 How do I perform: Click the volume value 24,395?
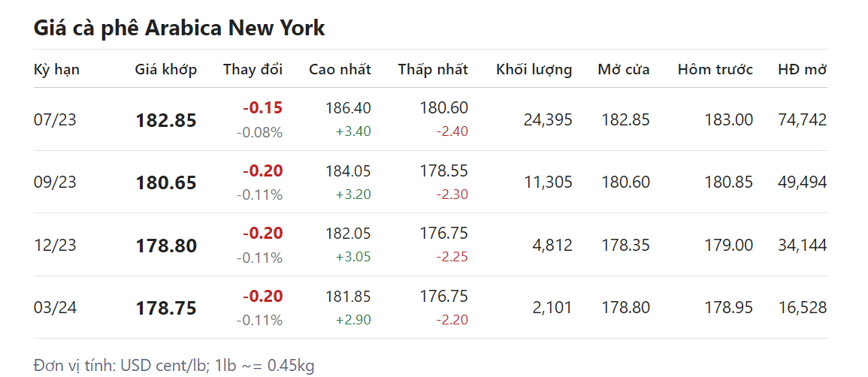548,119
